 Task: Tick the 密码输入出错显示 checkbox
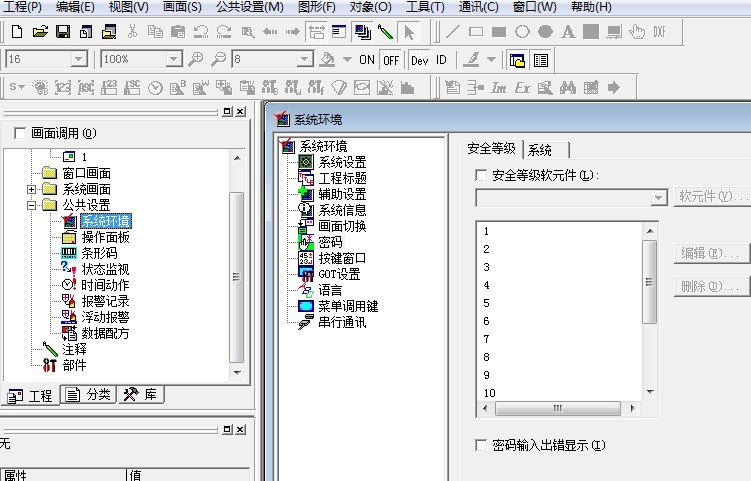coord(482,445)
